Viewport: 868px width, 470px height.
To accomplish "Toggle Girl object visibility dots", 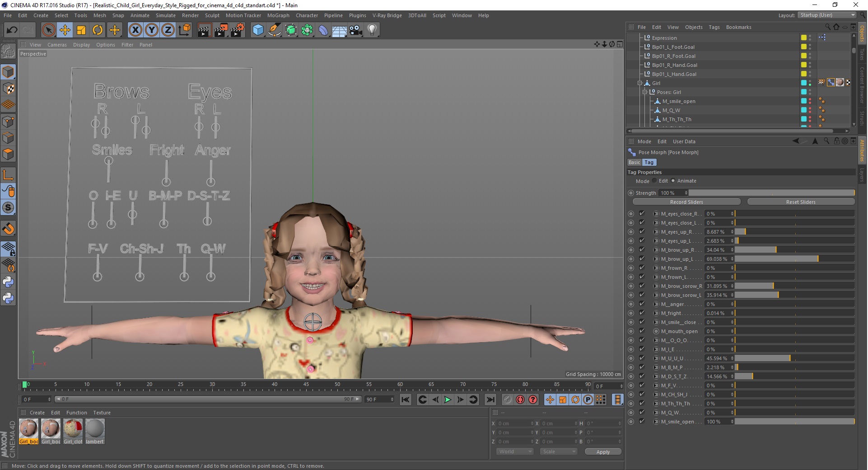I will pos(810,83).
